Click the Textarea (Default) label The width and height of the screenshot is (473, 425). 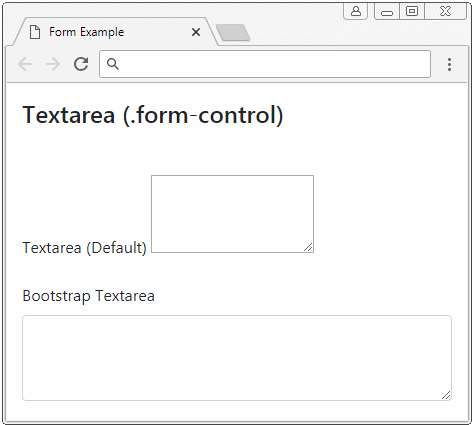[84, 248]
